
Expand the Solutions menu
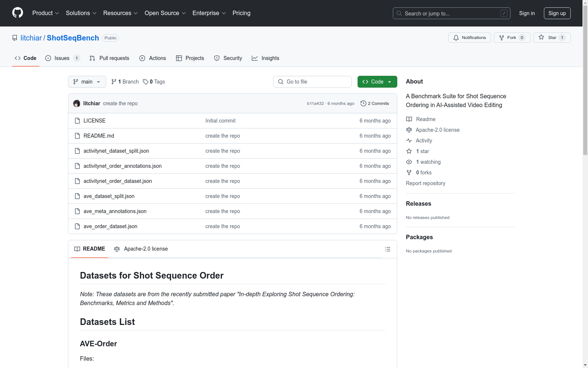tap(81, 13)
